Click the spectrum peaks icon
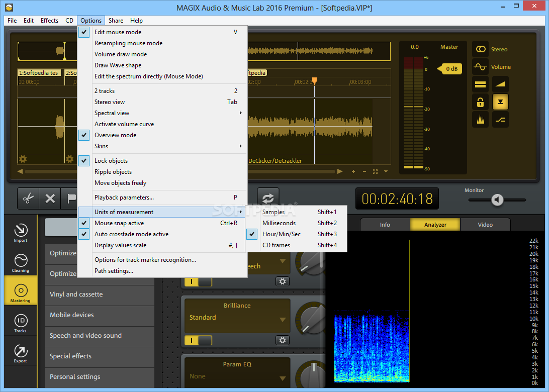Viewport: 549px width, 392px height. click(481, 120)
